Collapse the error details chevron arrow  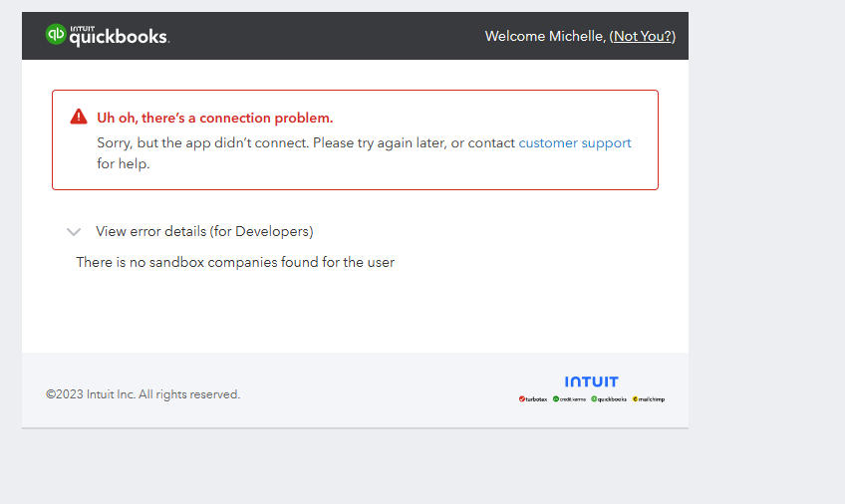tap(74, 231)
